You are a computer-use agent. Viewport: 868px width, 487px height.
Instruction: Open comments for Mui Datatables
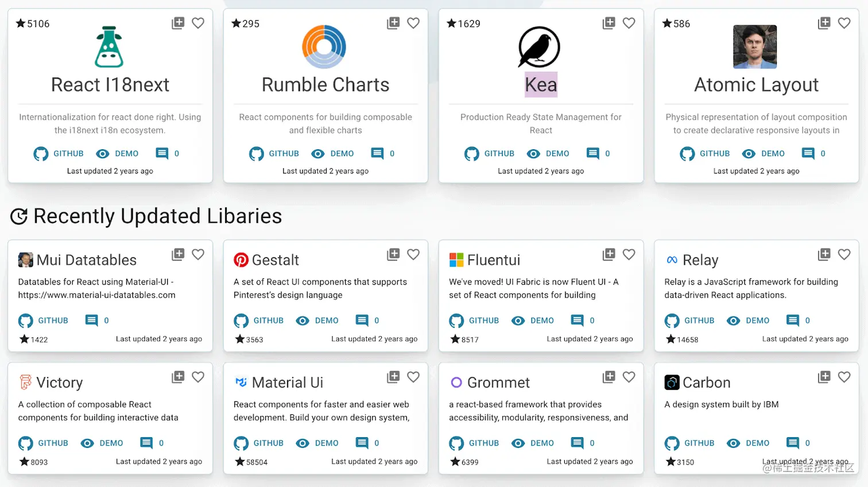click(97, 321)
